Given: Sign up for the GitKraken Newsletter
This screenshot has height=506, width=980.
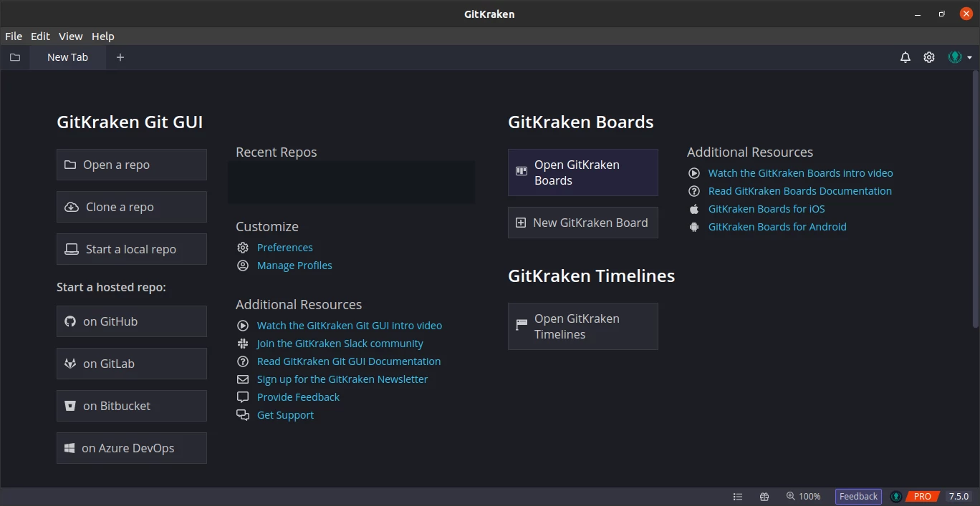Looking at the screenshot, I should coord(342,379).
